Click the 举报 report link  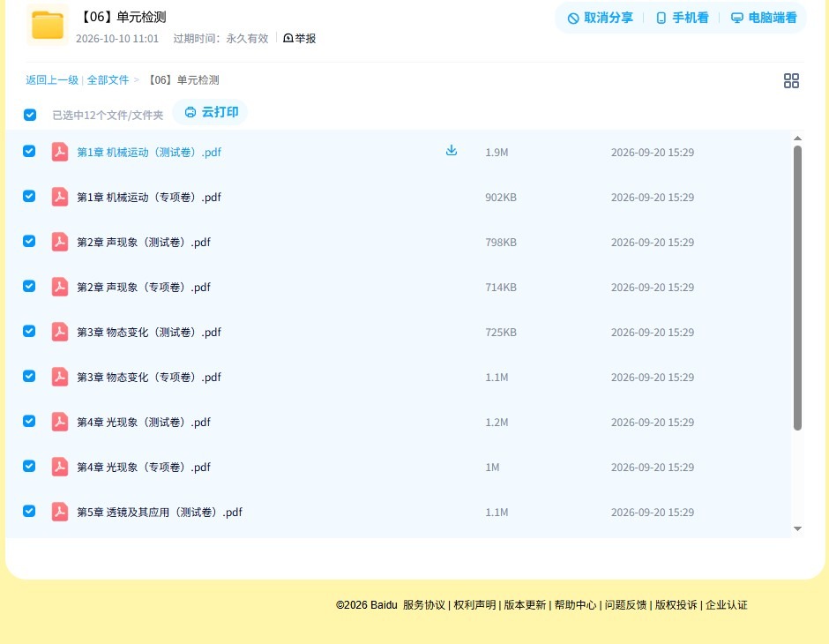point(300,38)
